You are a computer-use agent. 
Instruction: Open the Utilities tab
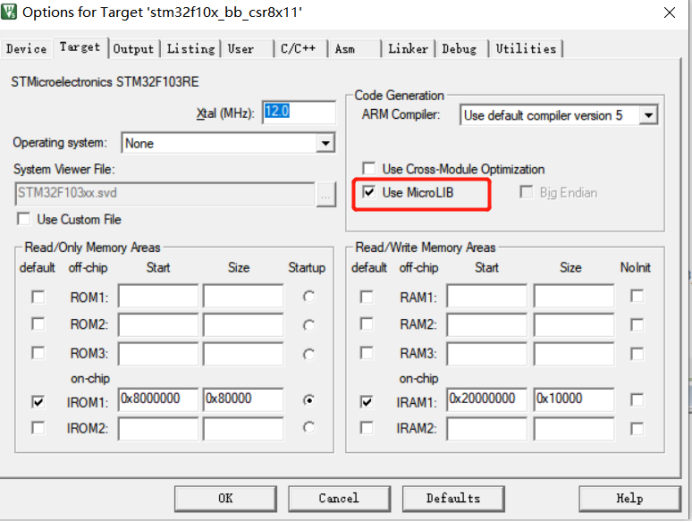click(x=526, y=49)
